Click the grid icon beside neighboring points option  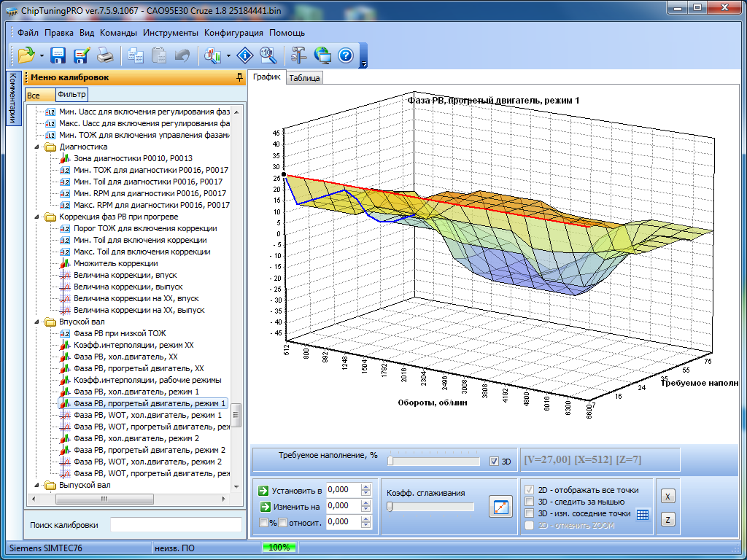click(x=642, y=514)
